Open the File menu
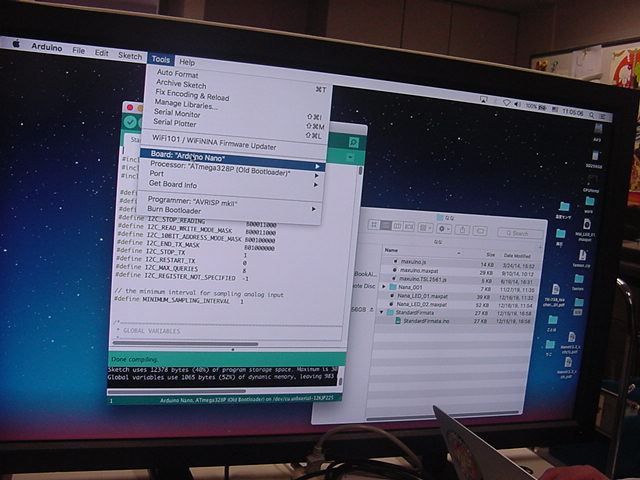This screenshot has height=480, width=640. [78, 51]
